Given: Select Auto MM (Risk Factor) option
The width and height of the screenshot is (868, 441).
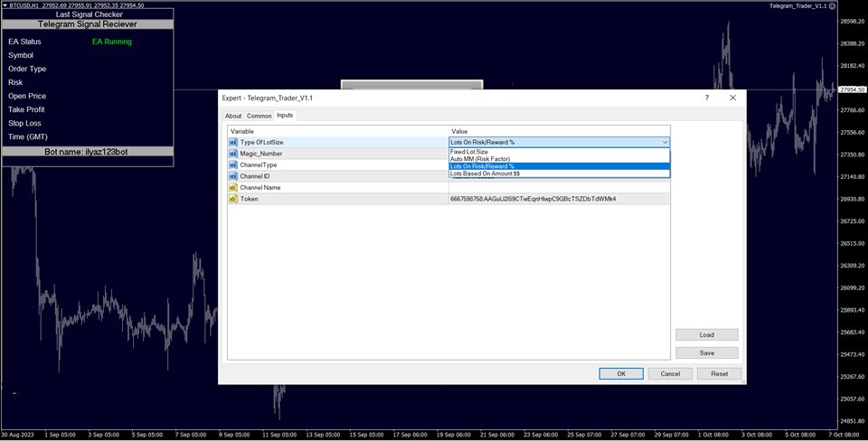Looking at the screenshot, I should tap(559, 159).
